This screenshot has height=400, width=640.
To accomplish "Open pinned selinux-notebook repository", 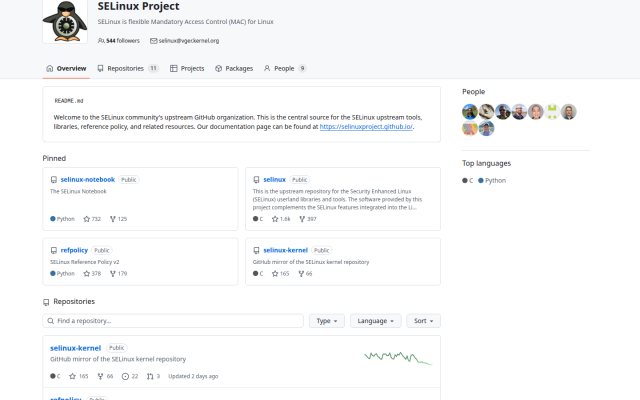I will 88,179.
